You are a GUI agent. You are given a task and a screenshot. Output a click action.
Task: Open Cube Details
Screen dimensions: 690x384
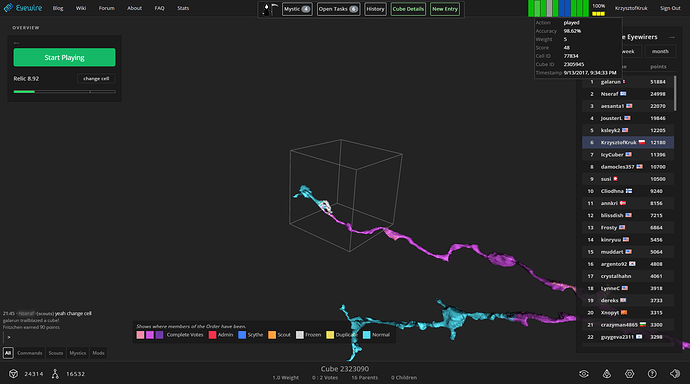[x=408, y=9]
